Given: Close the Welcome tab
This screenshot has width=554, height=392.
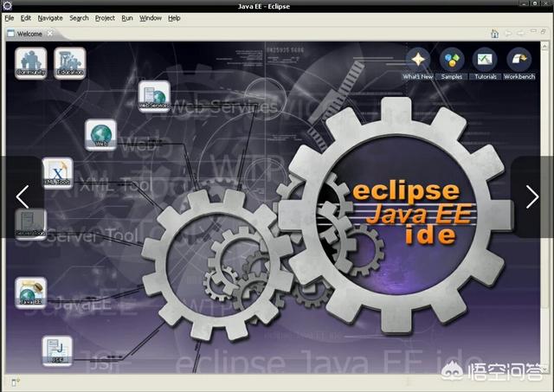Looking at the screenshot, I should click(x=50, y=33).
